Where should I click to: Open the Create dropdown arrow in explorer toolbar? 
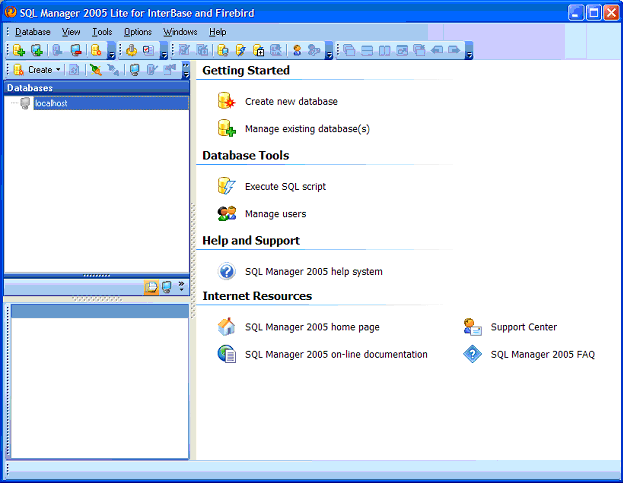(x=58, y=70)
